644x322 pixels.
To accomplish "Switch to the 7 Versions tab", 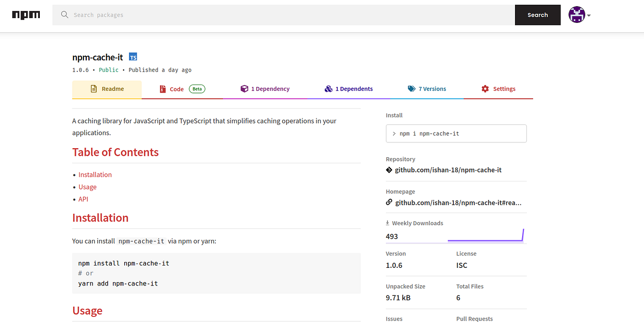I will point(427,89).
